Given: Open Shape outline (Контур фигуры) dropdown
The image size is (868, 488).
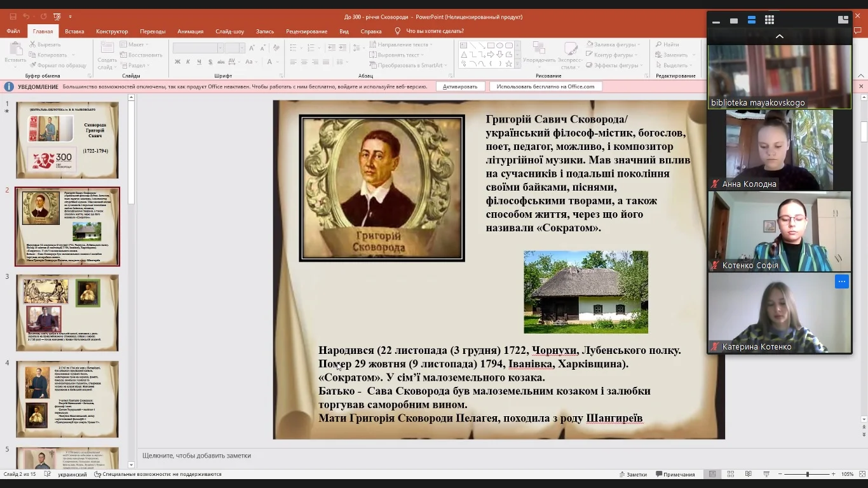Looking at the screenshot, I should [x=613, y=55].
